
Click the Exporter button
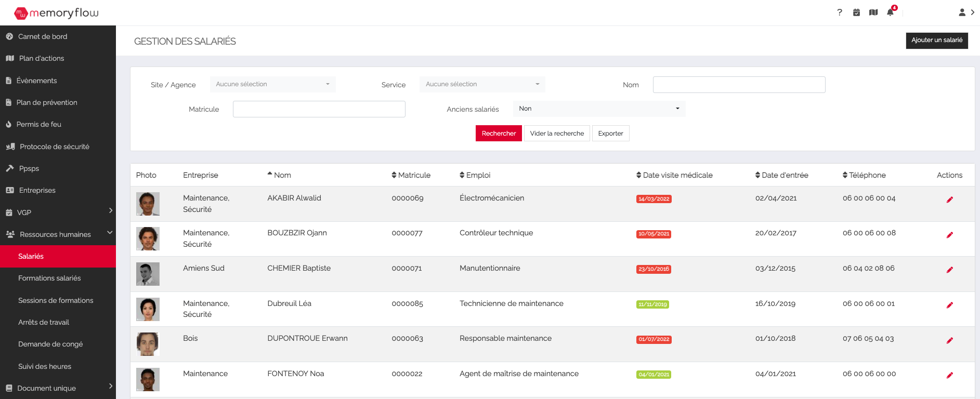[610, 134]
